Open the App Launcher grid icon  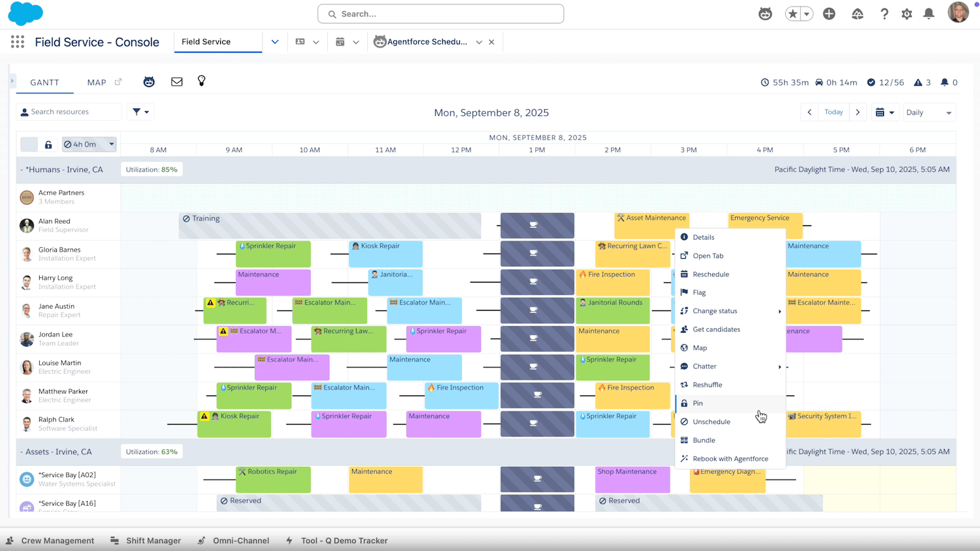tap(18, 42)
